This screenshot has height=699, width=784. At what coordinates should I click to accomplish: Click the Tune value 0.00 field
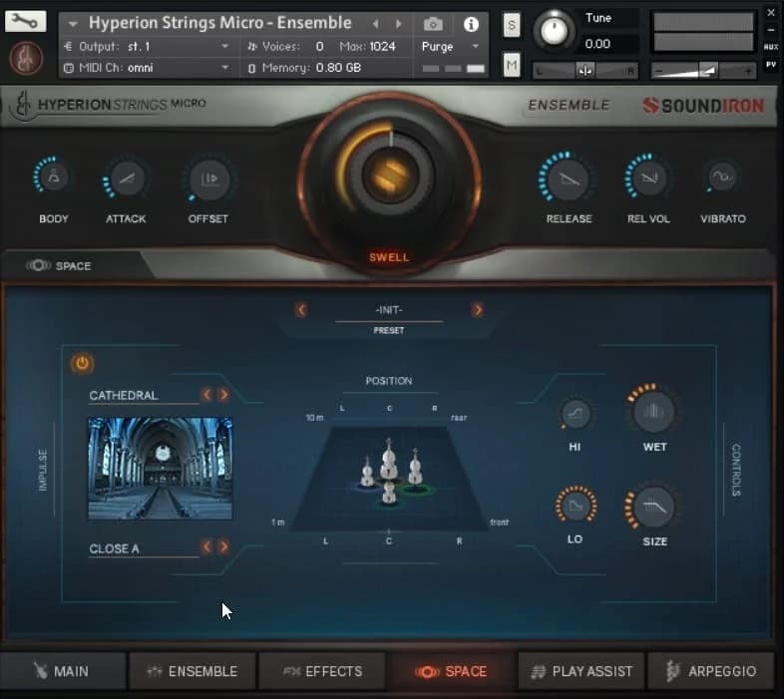coord(597,44)
